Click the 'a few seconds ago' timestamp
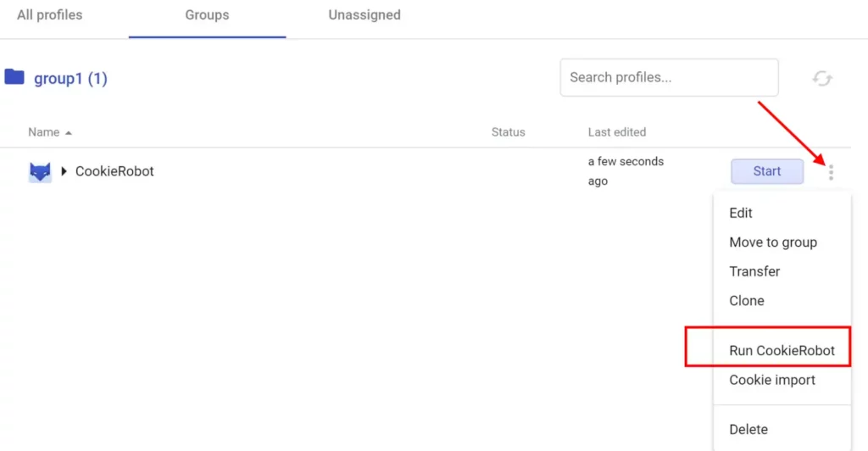Viewport: 868px width, 451px height. 626,171
